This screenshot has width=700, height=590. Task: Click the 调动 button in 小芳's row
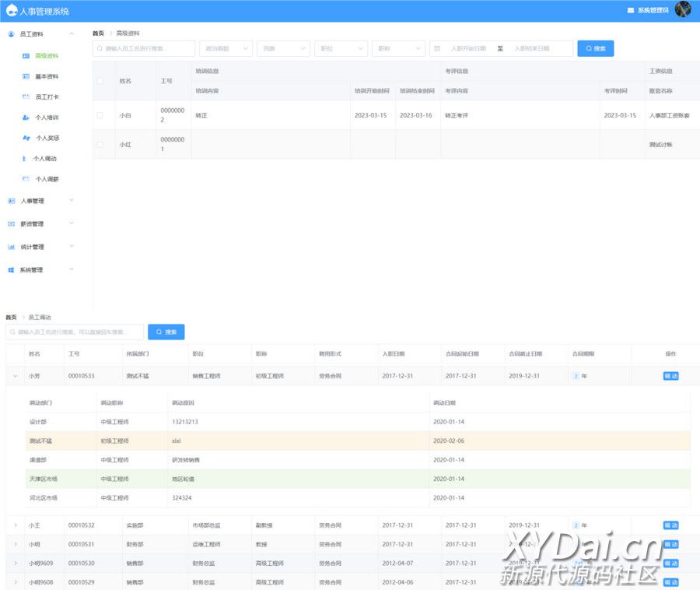pos(670,376)
